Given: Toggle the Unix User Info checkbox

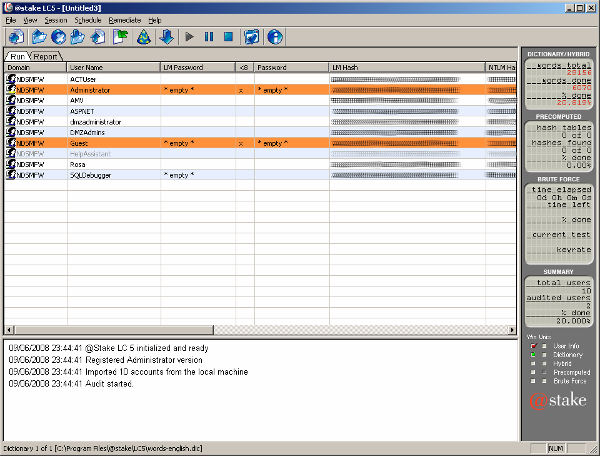Looking at the screenshot, I should tap(544, 346).
